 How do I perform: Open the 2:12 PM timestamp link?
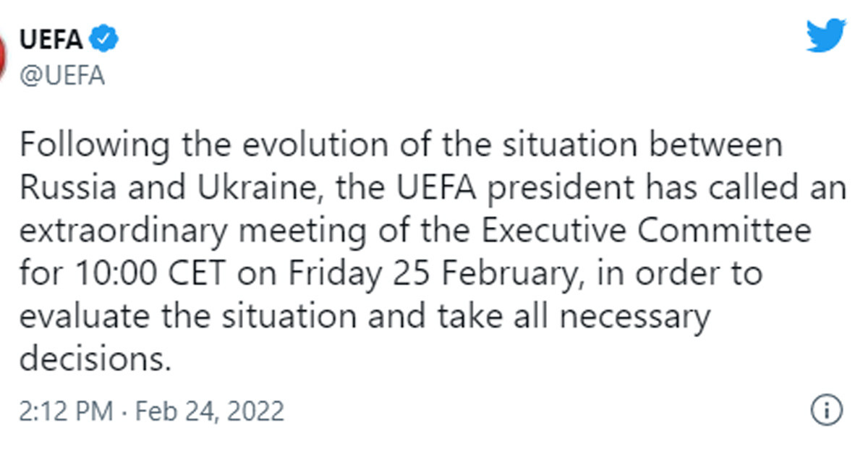point(66,411)
